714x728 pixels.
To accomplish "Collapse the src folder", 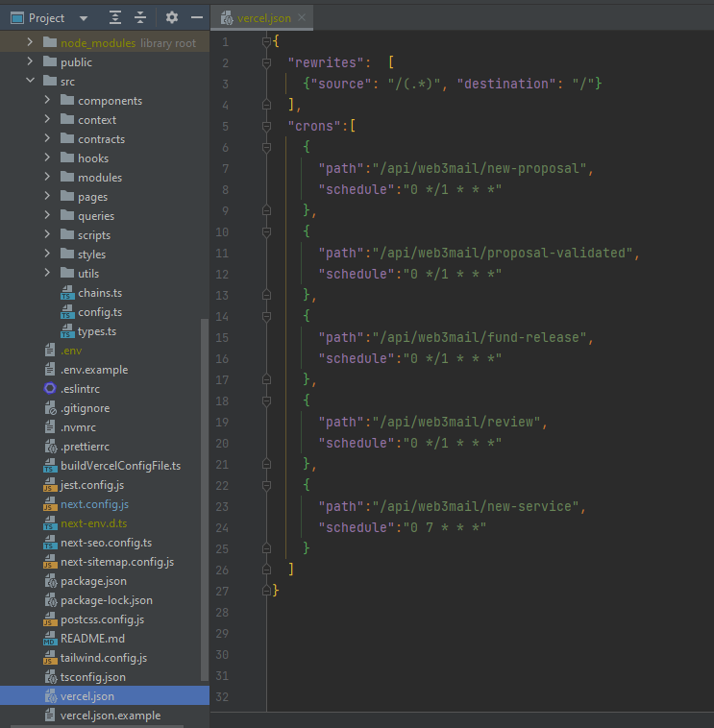I will (x=29, y=82).
